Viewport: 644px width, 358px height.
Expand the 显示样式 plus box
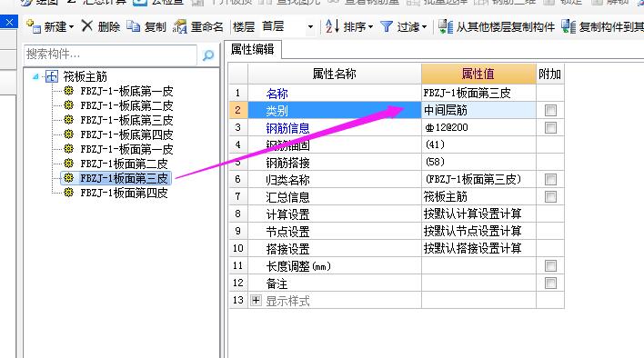(256, 301)
